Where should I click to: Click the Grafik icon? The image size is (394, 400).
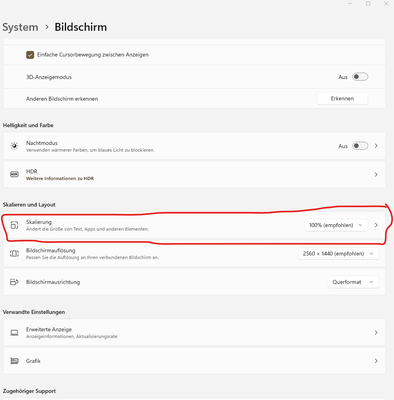click(x=14, y=361)
